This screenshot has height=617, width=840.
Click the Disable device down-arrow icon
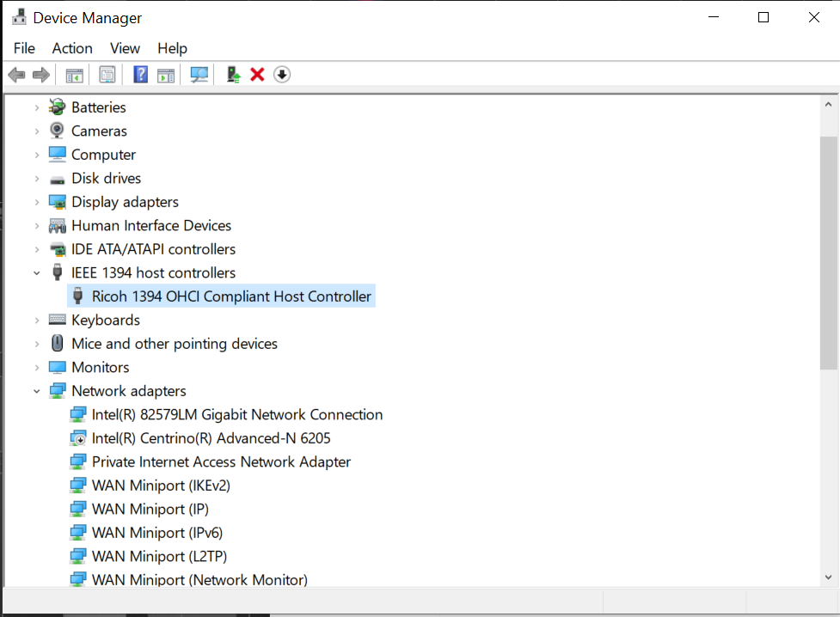tap(282, 75)
